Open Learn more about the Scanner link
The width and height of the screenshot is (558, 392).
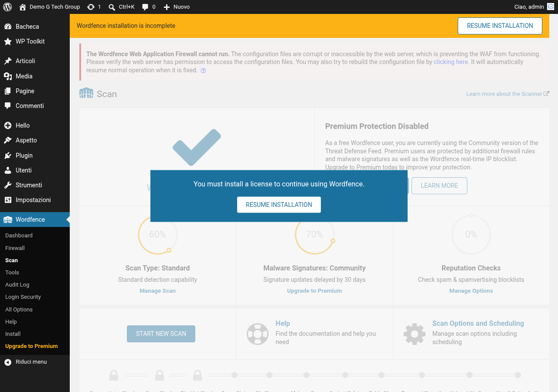click(x=507, y=94)
